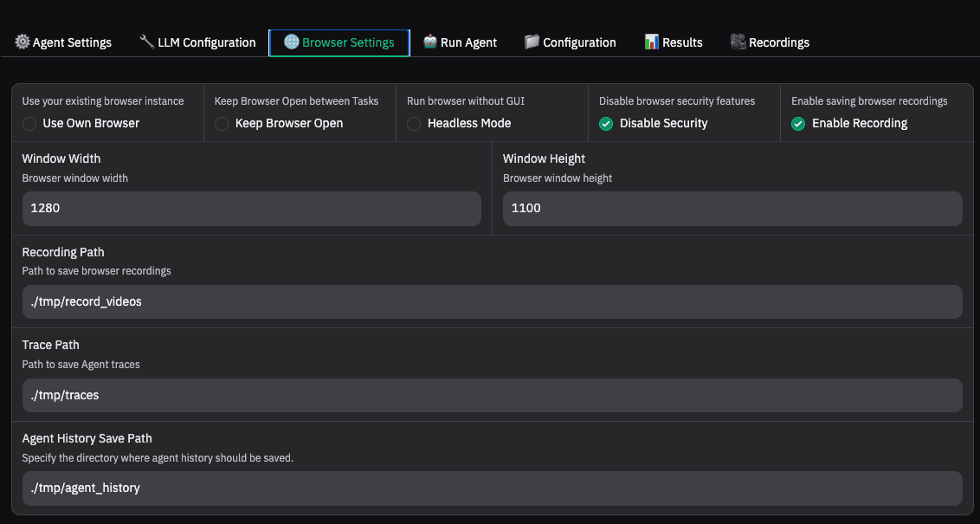The width and height of the screenshot is (980, 524).
Task: Click the gear icon on Agent Settings tab
Action: [x=23, y=42]
